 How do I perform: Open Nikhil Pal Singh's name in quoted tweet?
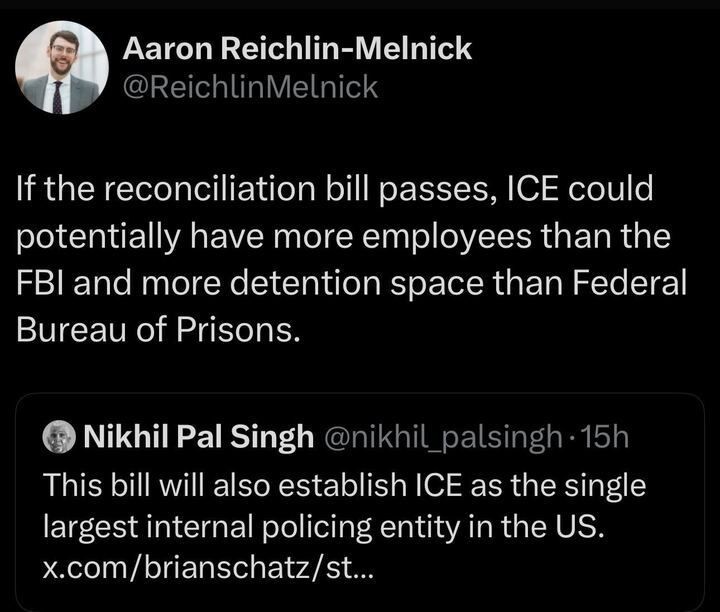pos(193,437)
